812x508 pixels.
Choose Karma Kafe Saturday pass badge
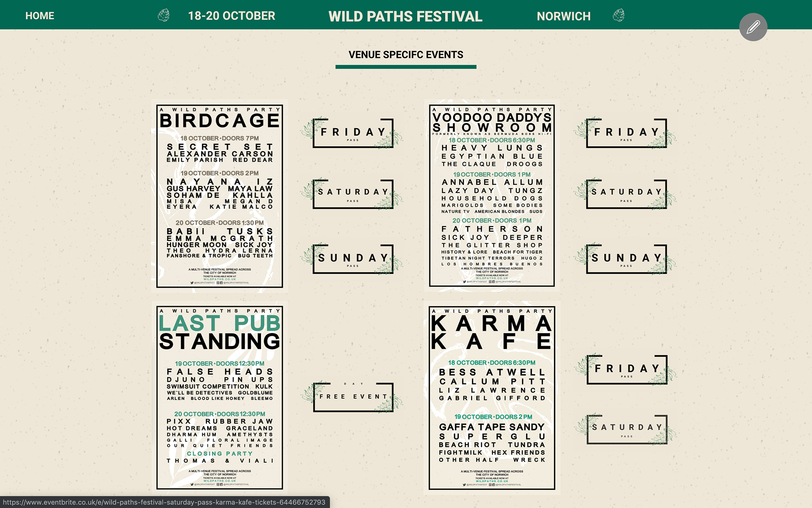point(626,429)
